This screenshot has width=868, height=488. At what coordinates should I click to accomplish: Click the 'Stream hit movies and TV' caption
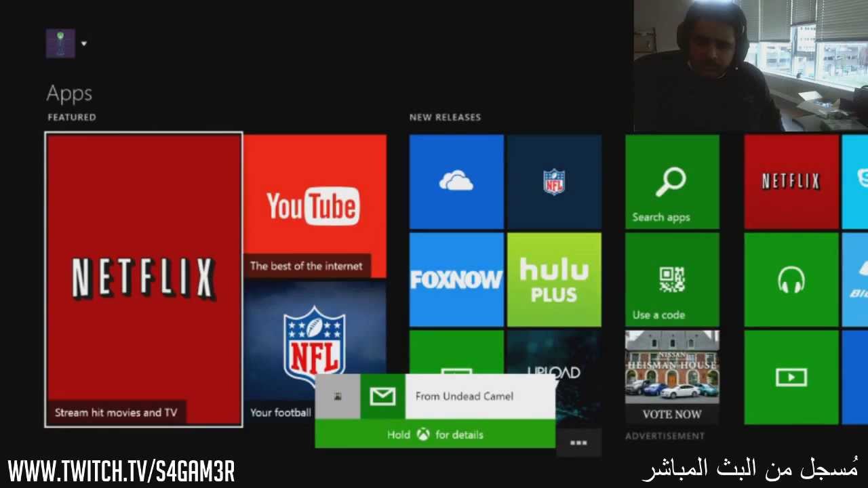[116, 412]
